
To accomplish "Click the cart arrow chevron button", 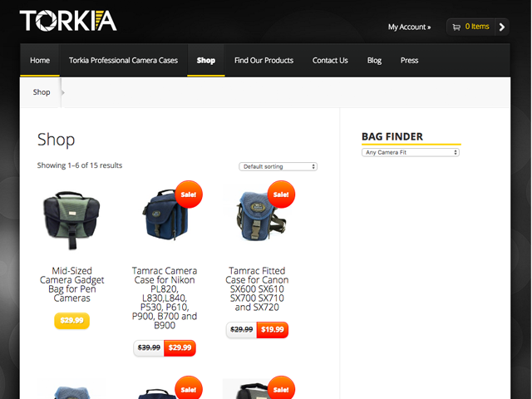I will [502, 27].
